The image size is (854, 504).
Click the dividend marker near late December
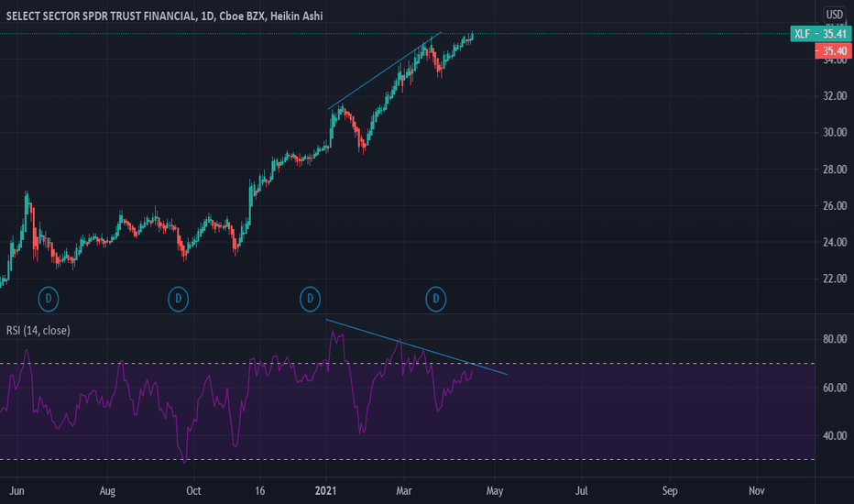[310, 299]
